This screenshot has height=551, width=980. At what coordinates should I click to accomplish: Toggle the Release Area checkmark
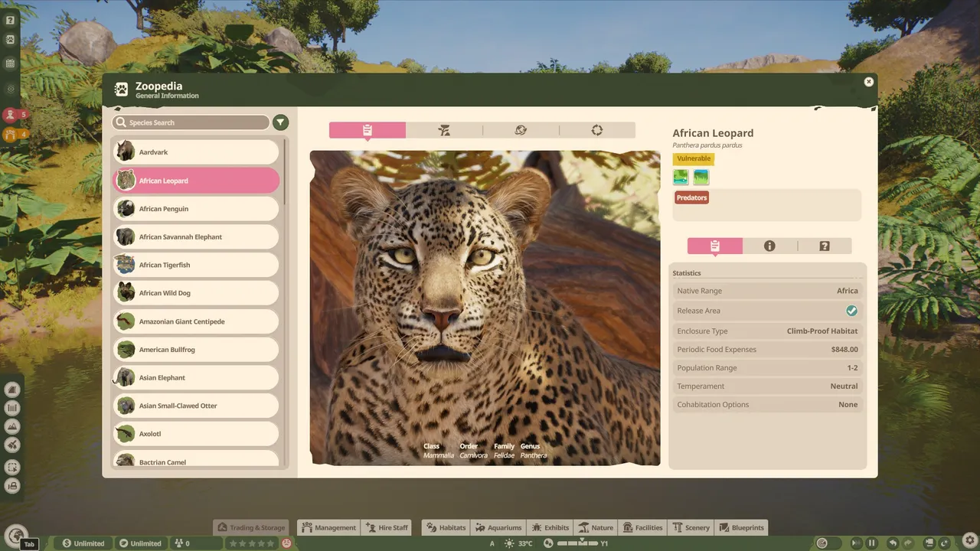pos(851,311)
